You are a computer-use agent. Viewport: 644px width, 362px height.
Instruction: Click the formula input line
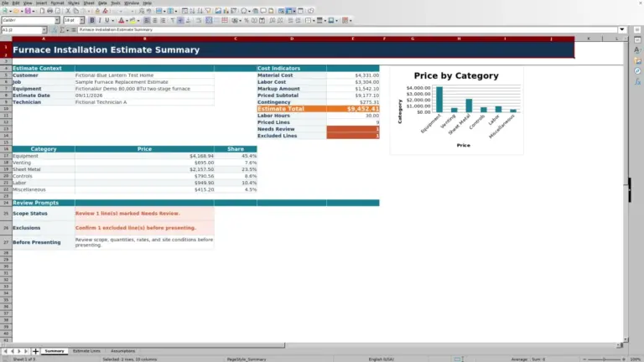(x=347, y=29)
